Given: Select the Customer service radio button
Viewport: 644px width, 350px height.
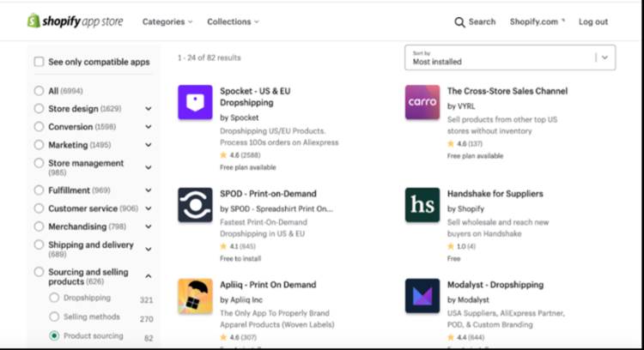Looking at the screenshot, I should (x=39, y=208).
